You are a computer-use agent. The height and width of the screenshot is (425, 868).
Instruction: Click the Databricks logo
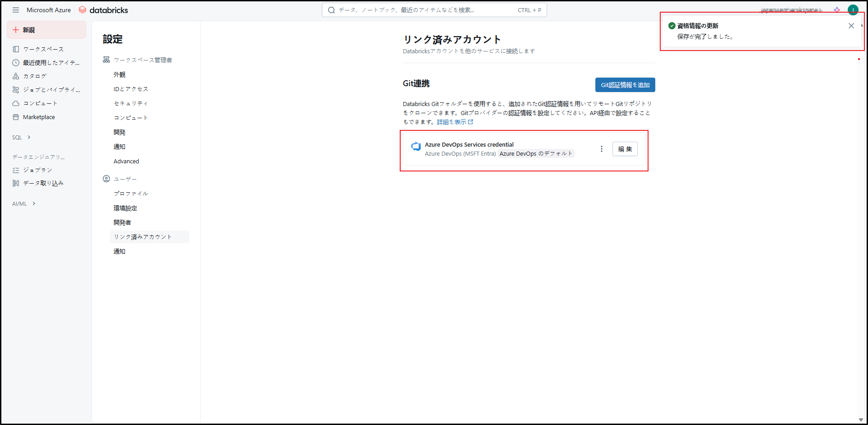(103, 10)
